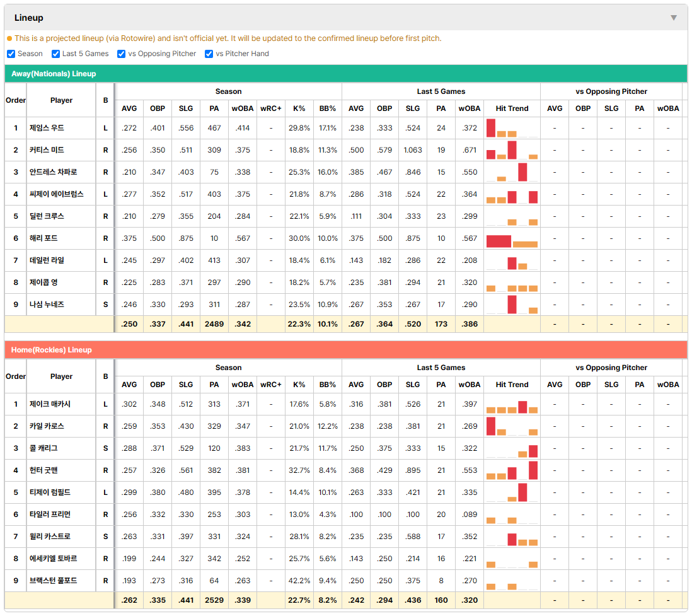Toggle vs Pitcher Hand checkbox
The width and height of the screenshot is (692, 616).
pyautogui.click(x=209, y=54)
